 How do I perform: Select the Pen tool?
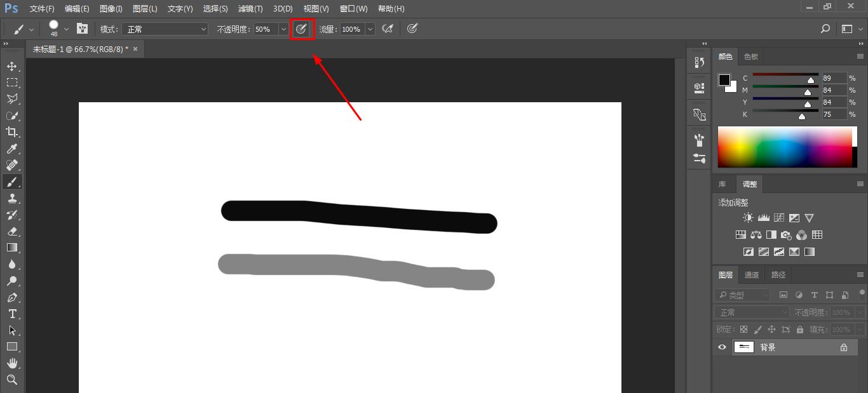(x=12, y=297)
